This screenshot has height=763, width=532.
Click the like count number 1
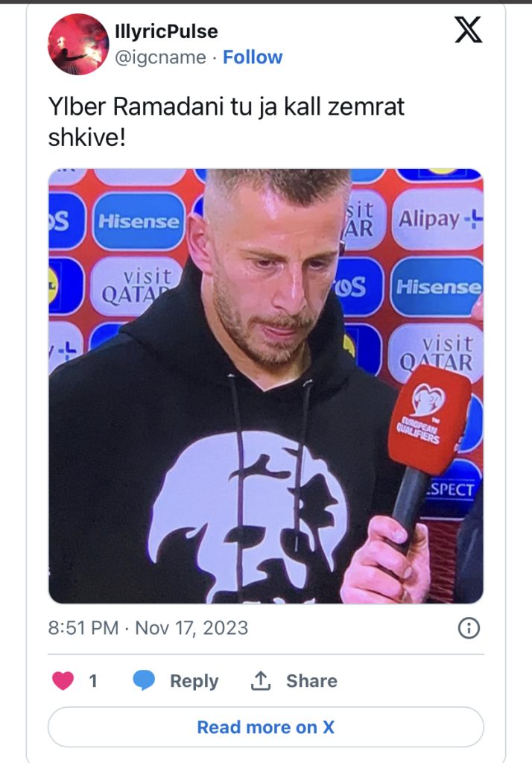(93, 681)
